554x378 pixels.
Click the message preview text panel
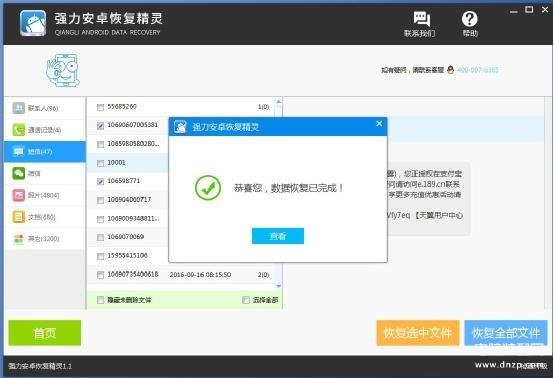click(x=428, y=199)
